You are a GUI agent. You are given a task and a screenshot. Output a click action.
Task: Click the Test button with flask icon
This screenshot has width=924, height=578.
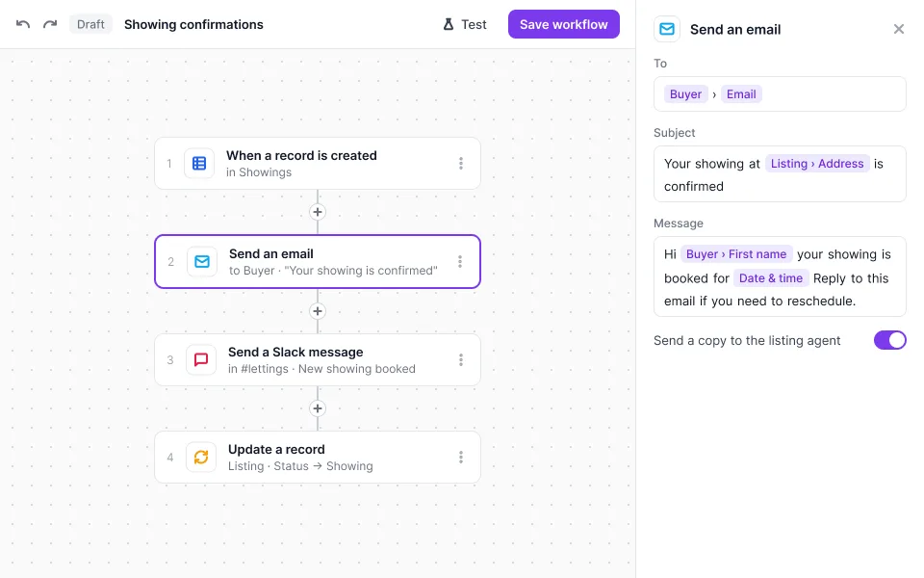[464, 24]
